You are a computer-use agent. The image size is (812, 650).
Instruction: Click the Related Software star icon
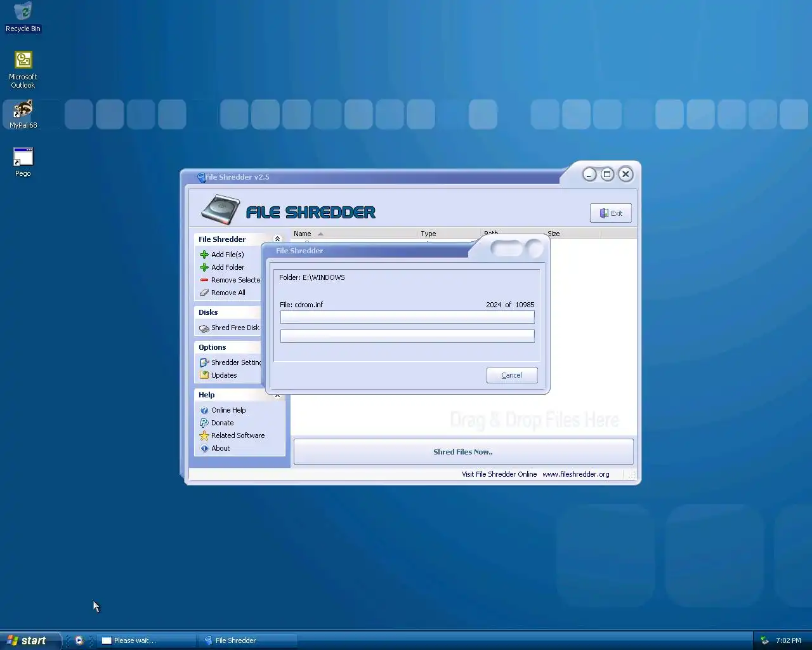point(204,435)
